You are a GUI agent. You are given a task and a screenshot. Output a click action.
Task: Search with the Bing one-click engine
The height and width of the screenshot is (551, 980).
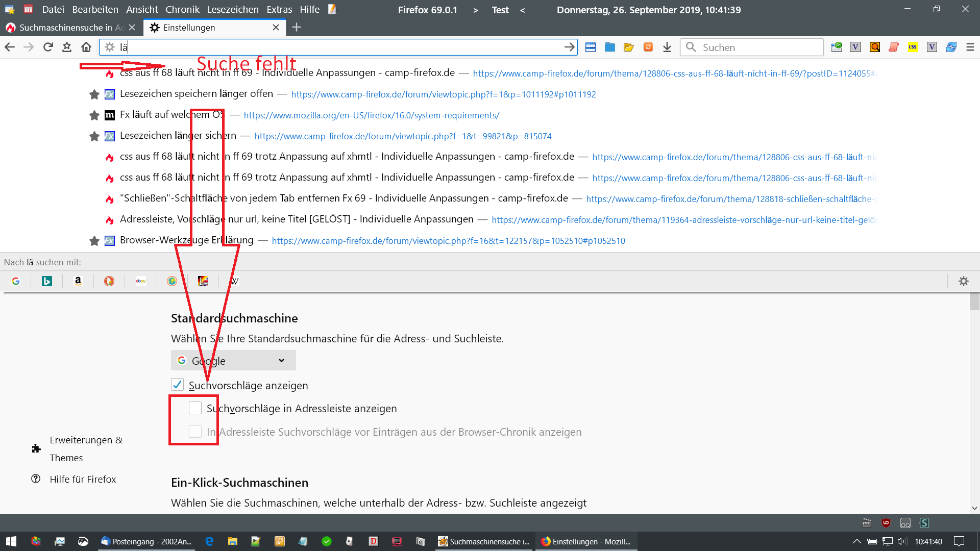click(x=47, y=281)
